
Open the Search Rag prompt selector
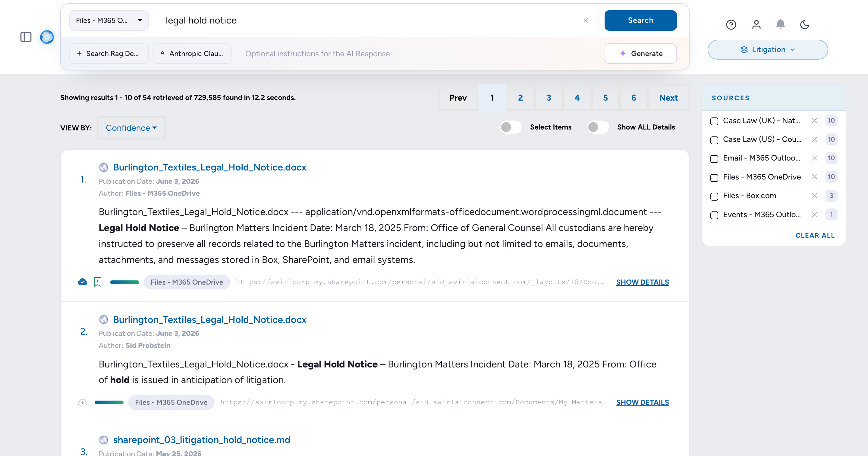pos(109,54)
